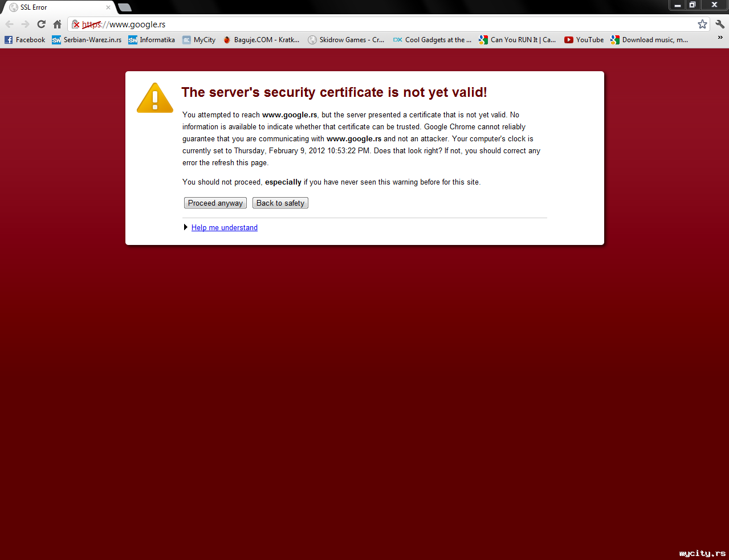Select the SSL Error tab
This screenshot has width=729, height=560.
tap(58, 7)
